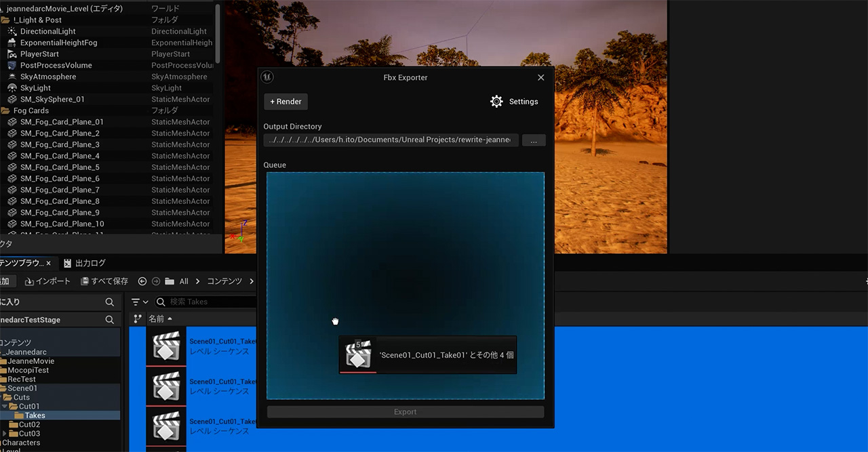Click the SkyLight actor icon
Viewport: 868px width, 452px height.
(12, 88)
